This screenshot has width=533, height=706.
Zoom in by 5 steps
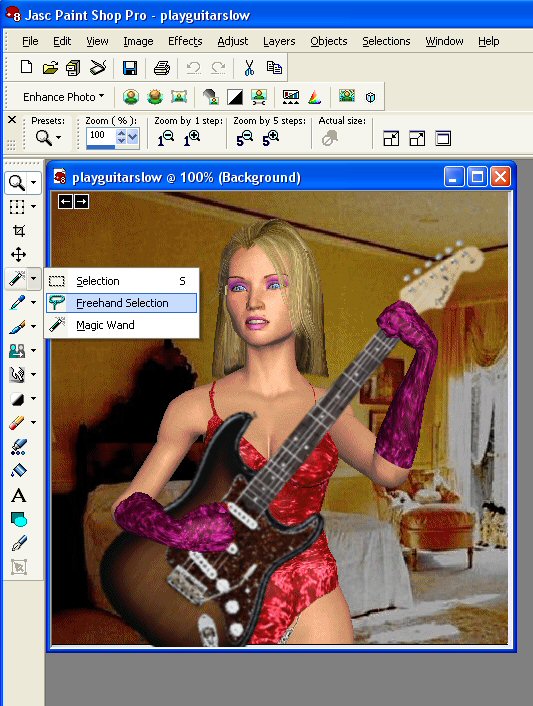click(x=271, y=138)
